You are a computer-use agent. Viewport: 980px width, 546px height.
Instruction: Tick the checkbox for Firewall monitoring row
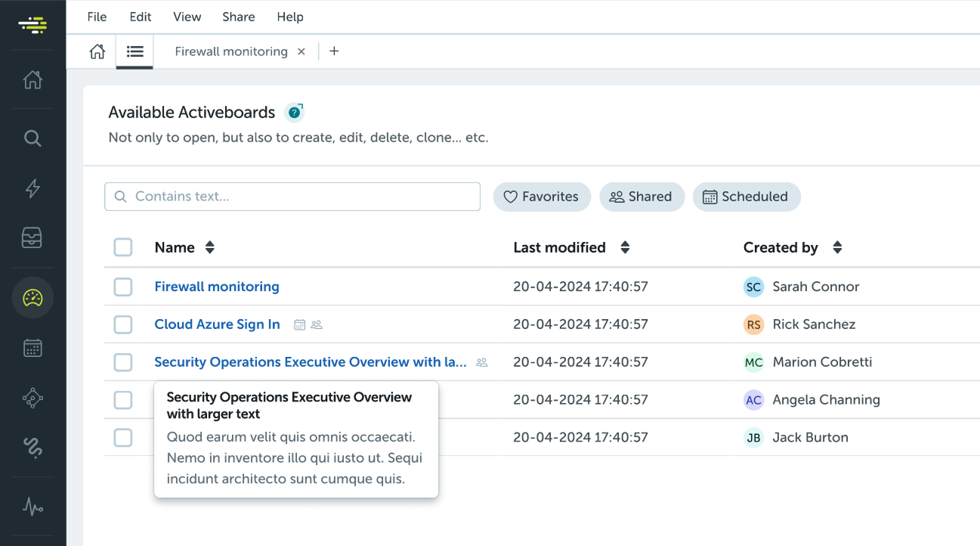pos(123,287)
